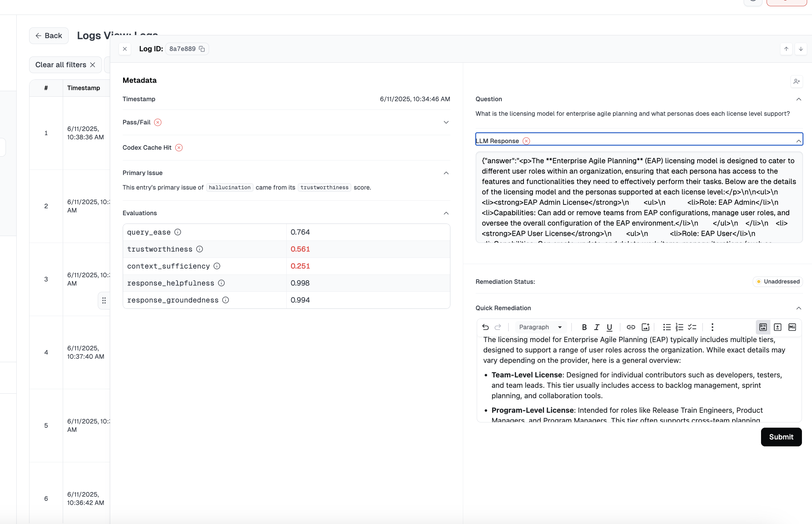
Task: Create a numbered list
Action: (x=680, y=327)
